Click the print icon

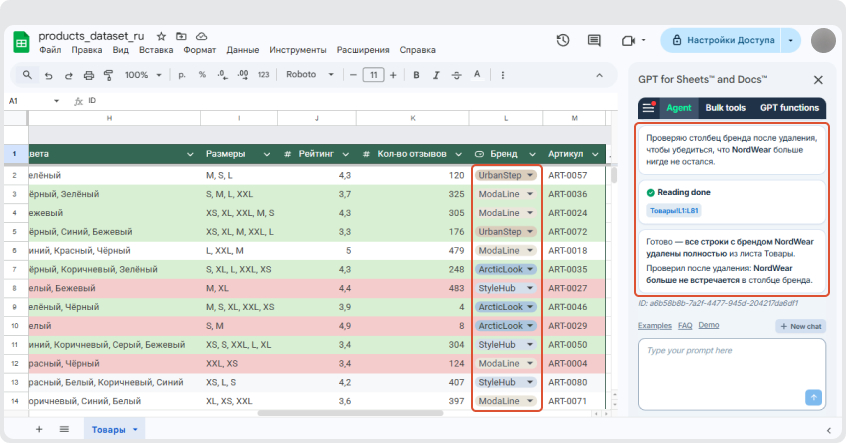(89, 75)
